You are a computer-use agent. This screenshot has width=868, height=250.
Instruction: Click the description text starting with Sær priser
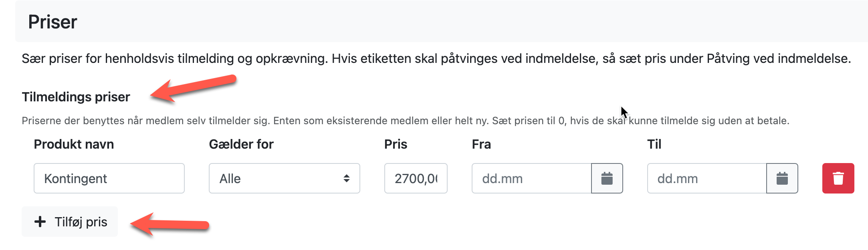pyautogui.click(x=436, y=58)
